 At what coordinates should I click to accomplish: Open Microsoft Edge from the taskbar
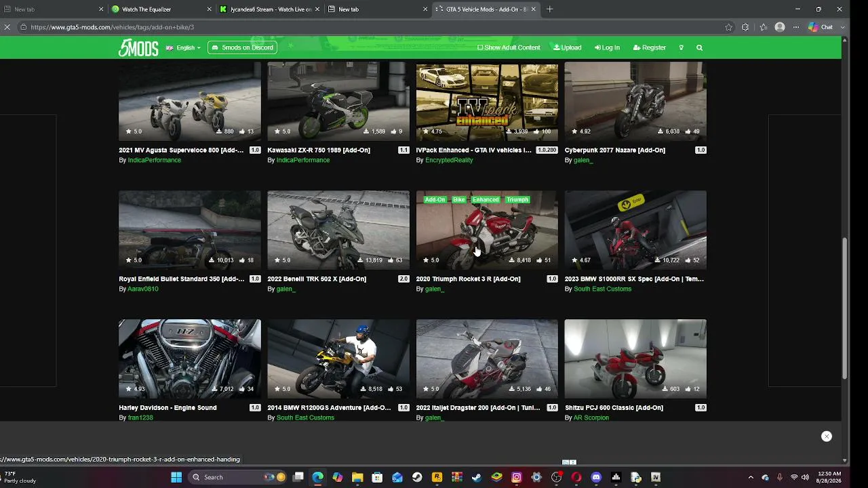pyautogui.click(x=318, y=477)
